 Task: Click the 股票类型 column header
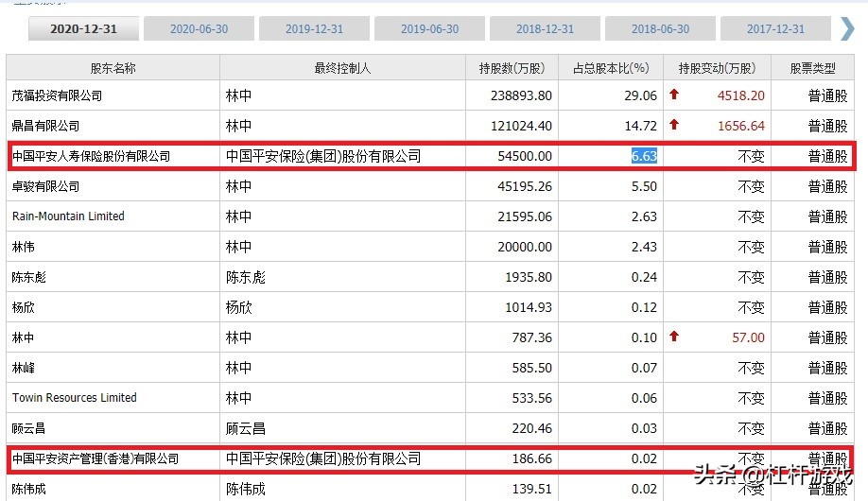tap(812, 68)
